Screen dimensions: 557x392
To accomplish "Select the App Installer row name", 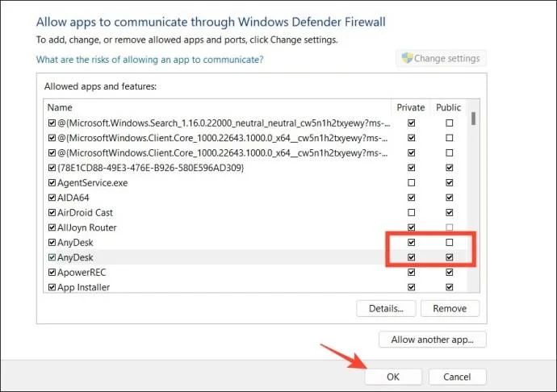I will pos(83,287).
